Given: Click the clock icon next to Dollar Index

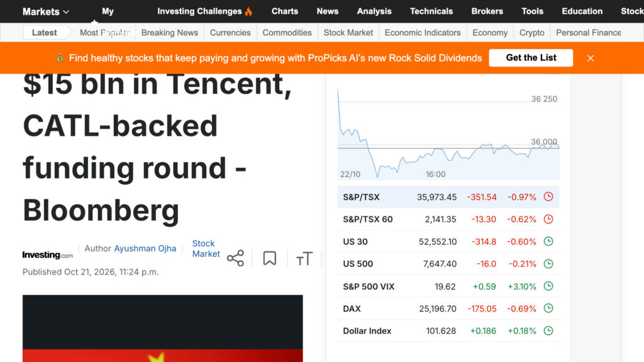Looking at the screenshot, I should coord(548,331).
